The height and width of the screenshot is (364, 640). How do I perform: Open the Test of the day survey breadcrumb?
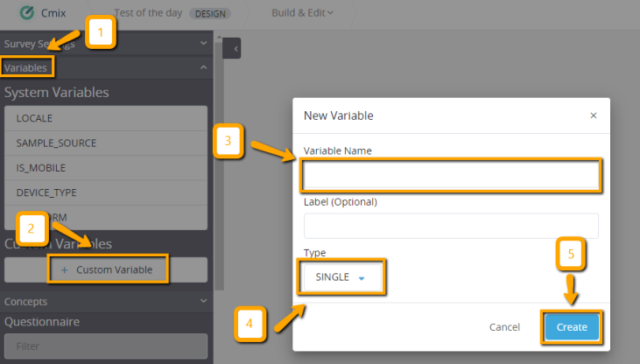pos(148,13)
